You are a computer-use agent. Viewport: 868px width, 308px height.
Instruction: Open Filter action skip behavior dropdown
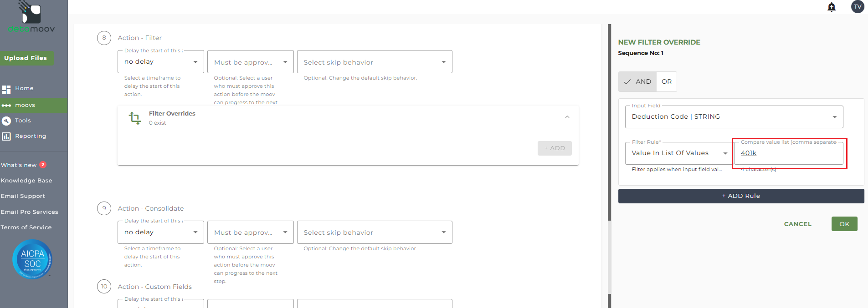coord(374,62)
